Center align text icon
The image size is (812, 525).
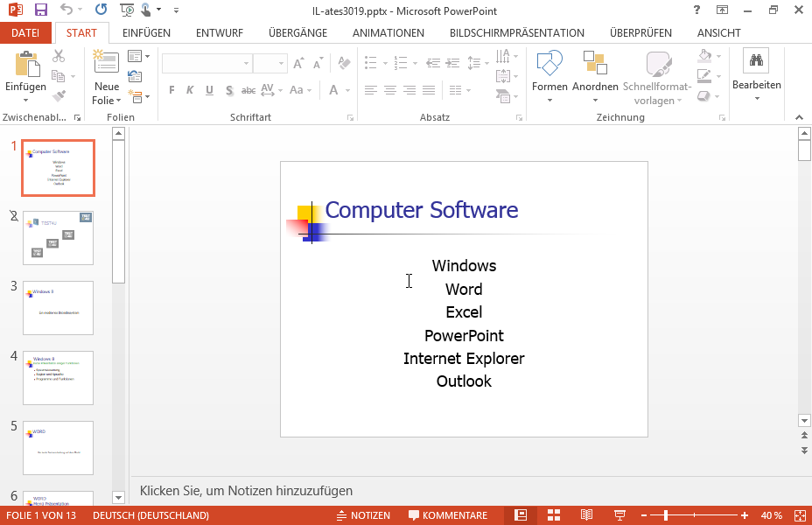pos(390,91)
